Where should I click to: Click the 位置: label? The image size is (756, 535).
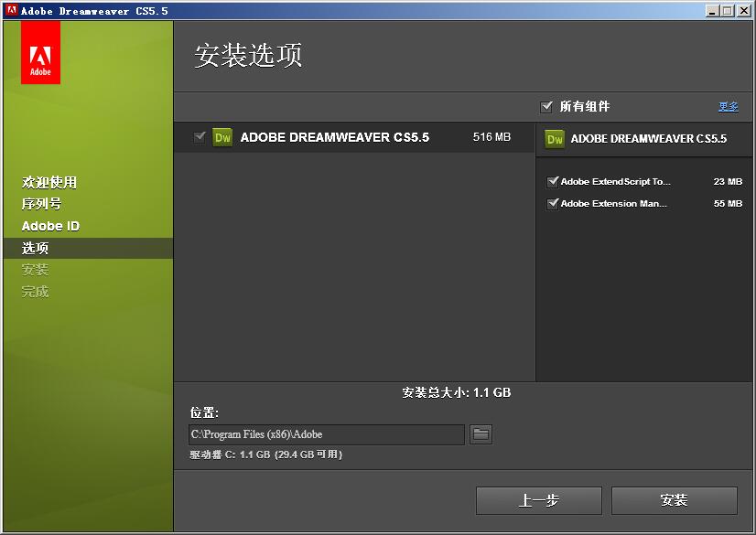(x=204, y=412)
